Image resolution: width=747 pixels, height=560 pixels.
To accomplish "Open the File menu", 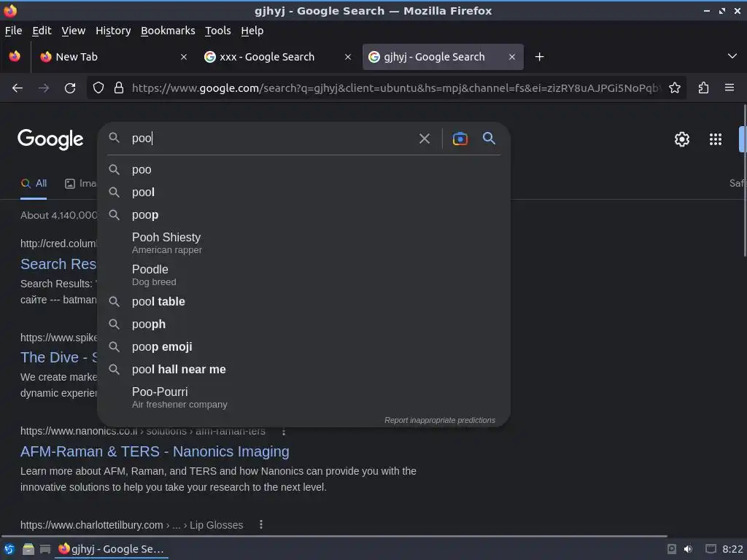I will 13,31.
